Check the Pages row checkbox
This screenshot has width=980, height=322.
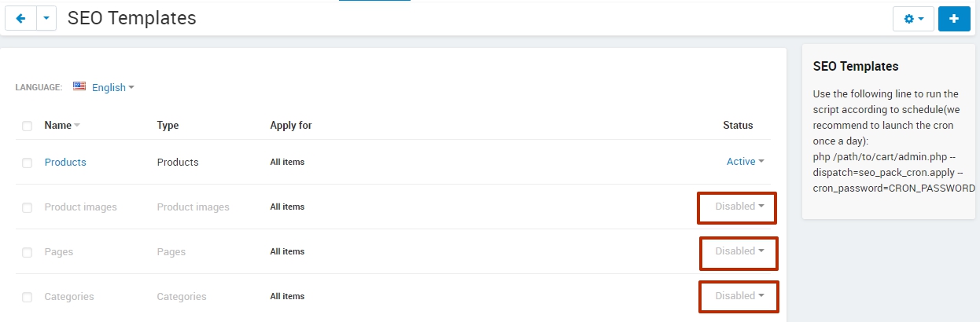coord(28,252)
